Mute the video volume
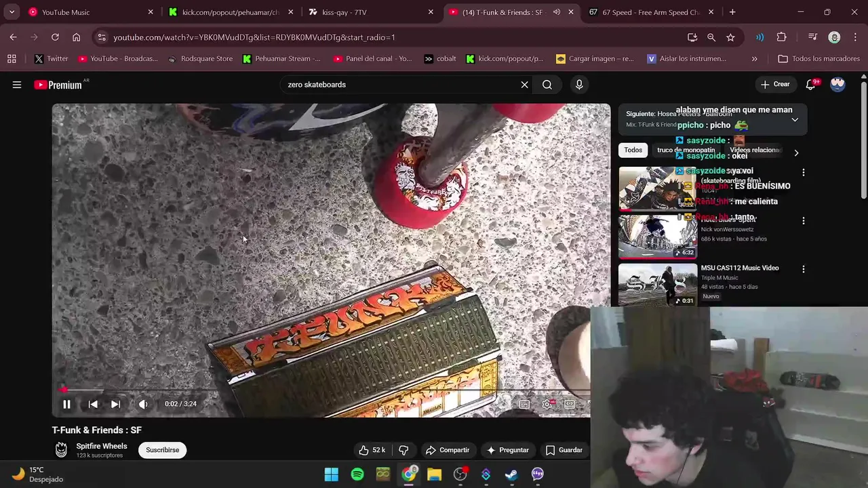The width and height of the screenshot is (868, 488). point(143,404)
